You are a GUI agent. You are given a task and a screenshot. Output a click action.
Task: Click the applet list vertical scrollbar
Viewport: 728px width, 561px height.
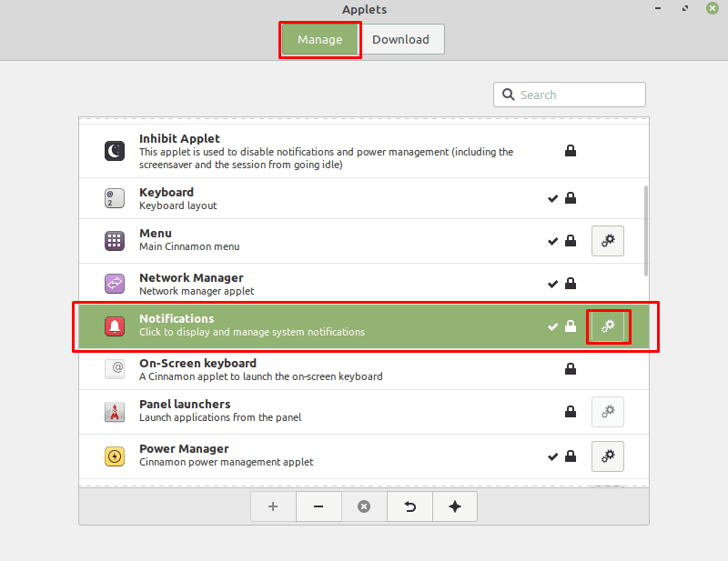[646, 231]
